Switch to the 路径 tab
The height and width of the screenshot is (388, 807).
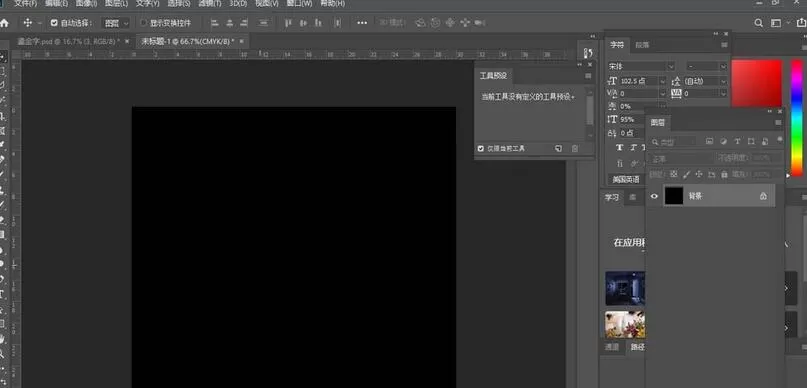pos(638,347)
